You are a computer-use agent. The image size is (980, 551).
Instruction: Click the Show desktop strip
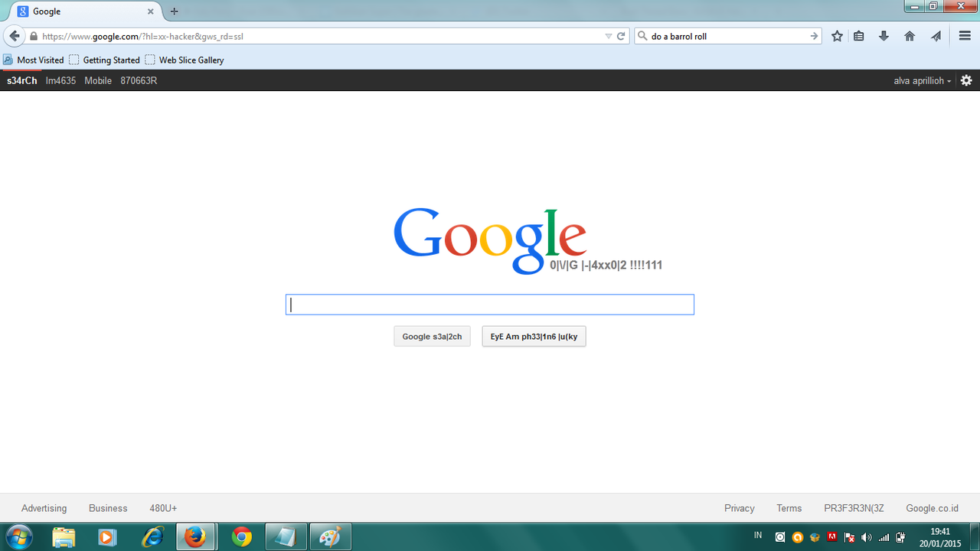[x=975, y=537]
